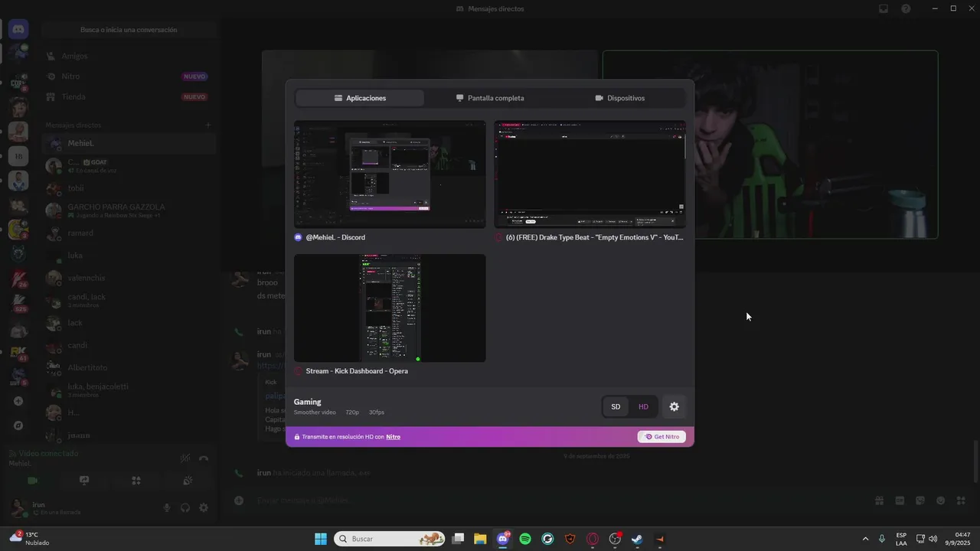The image size is (980, 551).
Task: Select the Stream - Kick Dashboard - Opera thumbnail
Action: pyautogui.click(x=390, y=308)
